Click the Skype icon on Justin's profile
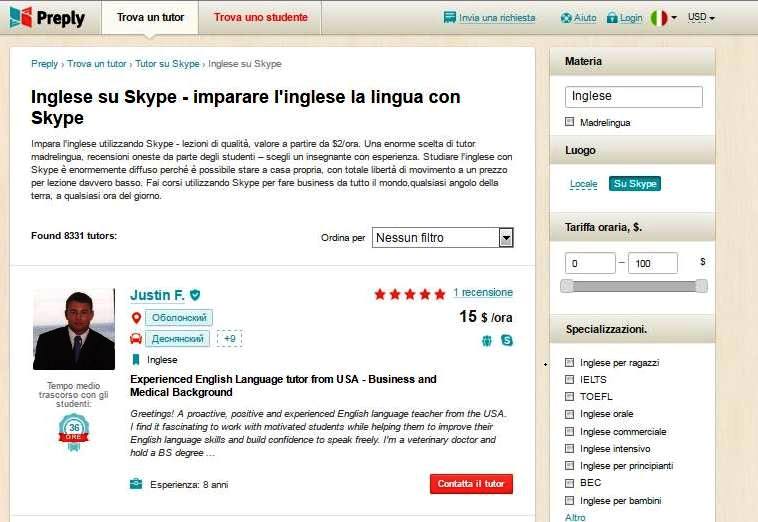The width and height of the screenshot is (758, 522). 507,340
